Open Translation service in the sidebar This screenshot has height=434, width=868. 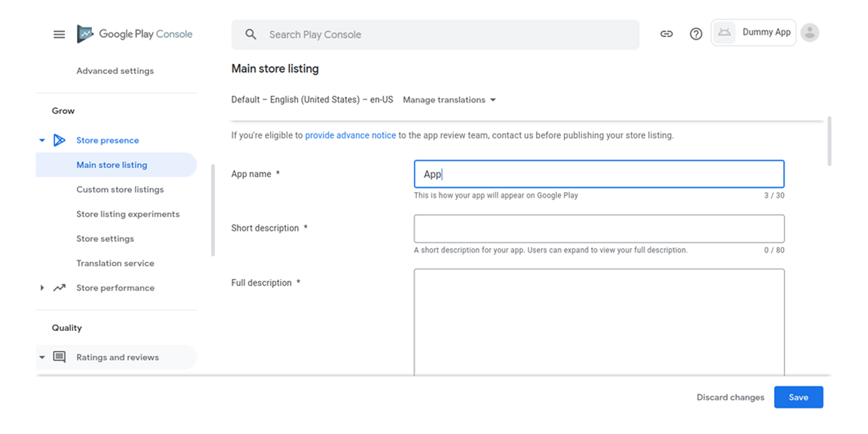(x=115, y=263)
